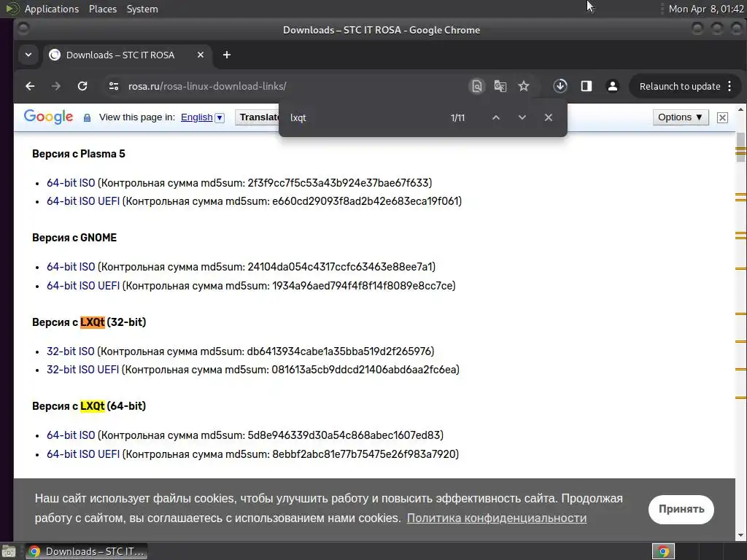This screenshot has width=747, height=560.
Task: Download Plasma 5 64-bit ISO
Action: (x=71, y=183)
